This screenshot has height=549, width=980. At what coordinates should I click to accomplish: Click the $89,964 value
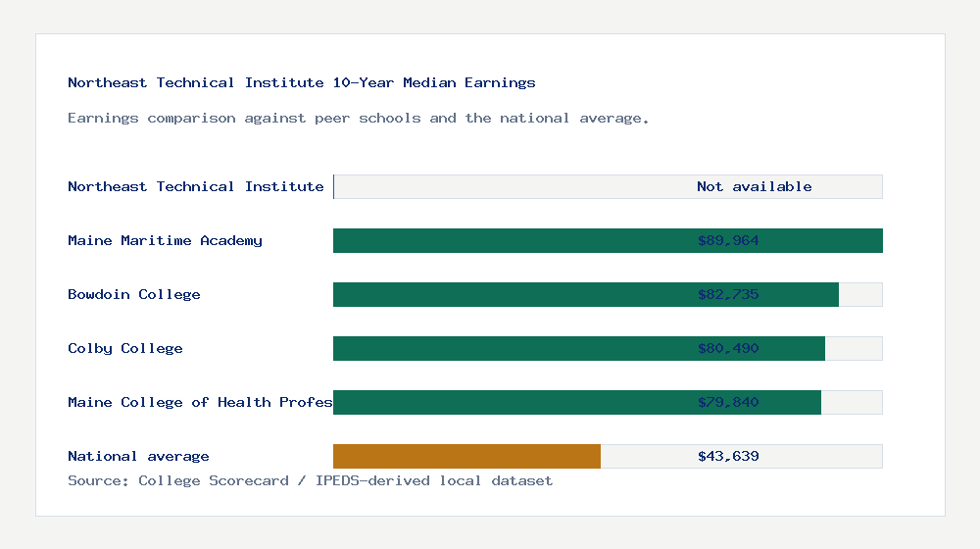click(728, 241)
